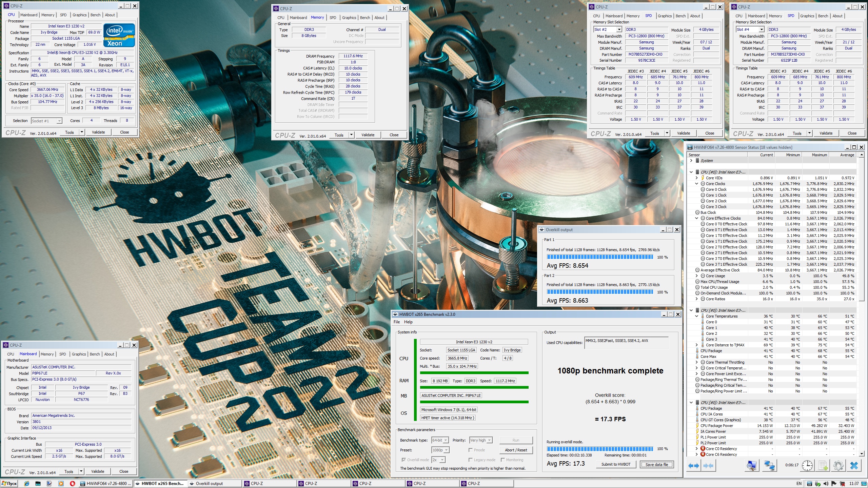868x488 pixels.
Task: Open Socket #1 selection dropdown in CPU-Z
Action: [46, 121]
